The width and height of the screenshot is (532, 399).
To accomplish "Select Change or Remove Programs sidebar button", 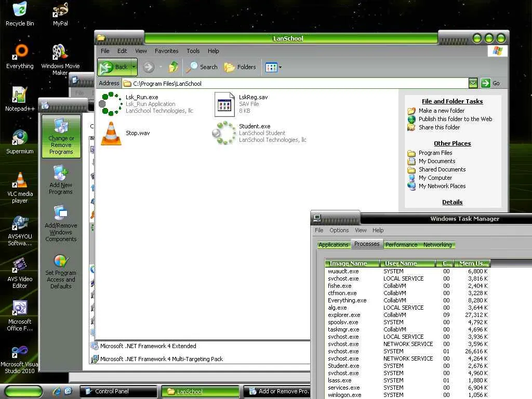I will point(61,137).
